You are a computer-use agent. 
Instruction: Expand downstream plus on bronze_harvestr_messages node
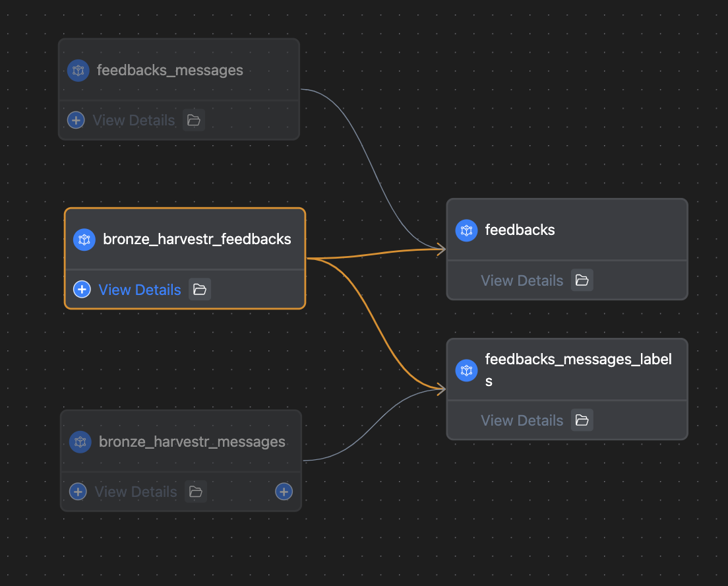click(284, 492)
